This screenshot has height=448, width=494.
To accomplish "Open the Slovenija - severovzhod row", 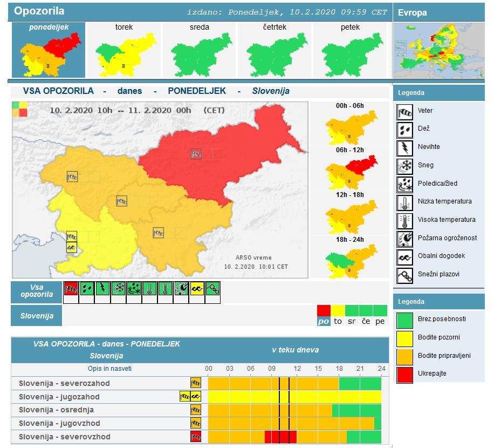I will tap(64, 437).
